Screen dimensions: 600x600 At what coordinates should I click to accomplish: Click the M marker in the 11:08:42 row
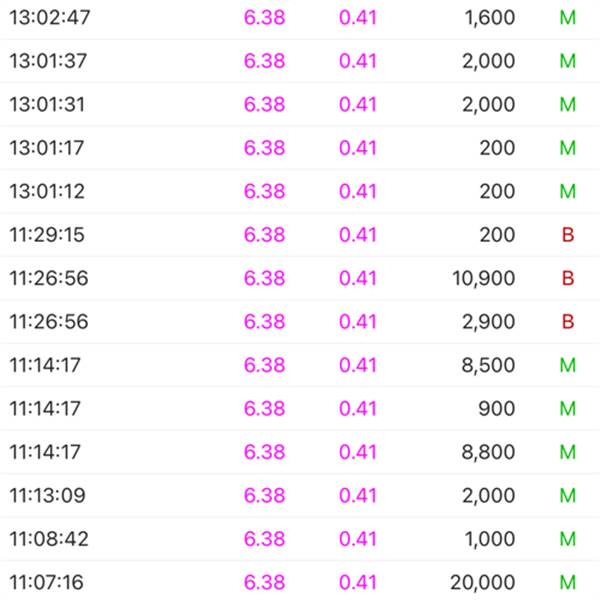[568, 539]
